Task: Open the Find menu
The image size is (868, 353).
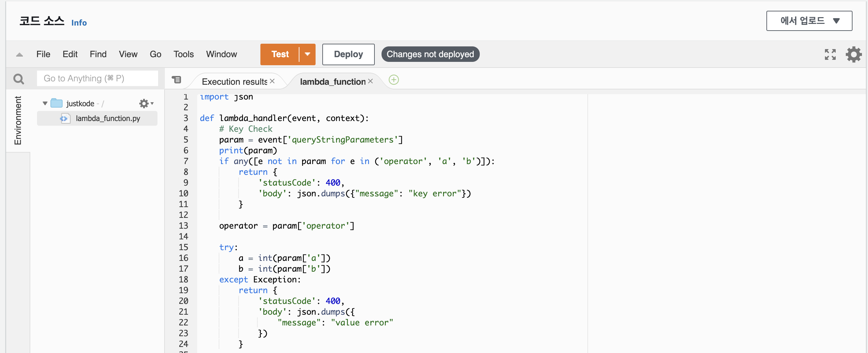Action: [x=98, y=54]
